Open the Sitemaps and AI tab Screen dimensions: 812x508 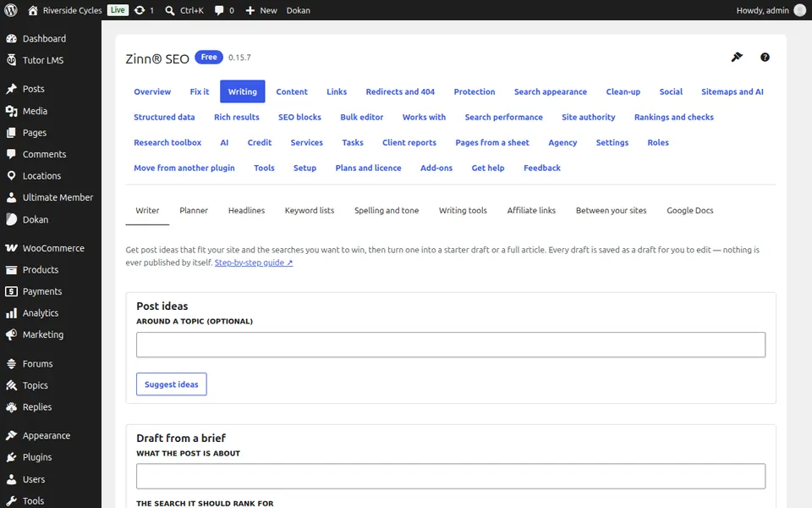pos(732,91)
